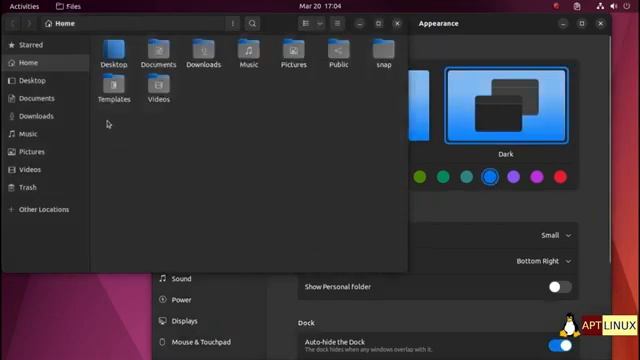Select Music in Files sidebar
This screenshot has height=360, width=640.
coord(46,134)
